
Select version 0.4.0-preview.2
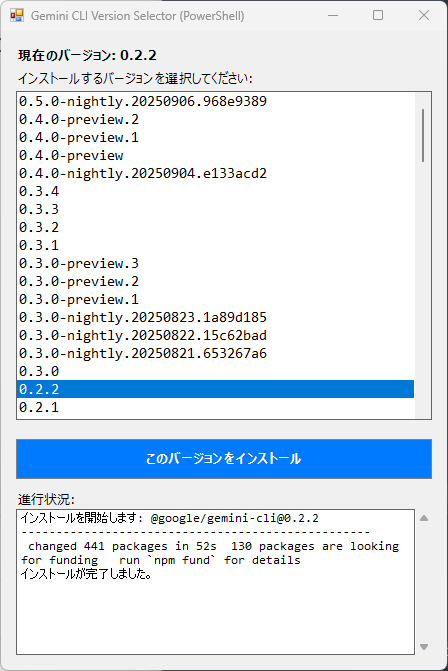click(x=215, y=119)
